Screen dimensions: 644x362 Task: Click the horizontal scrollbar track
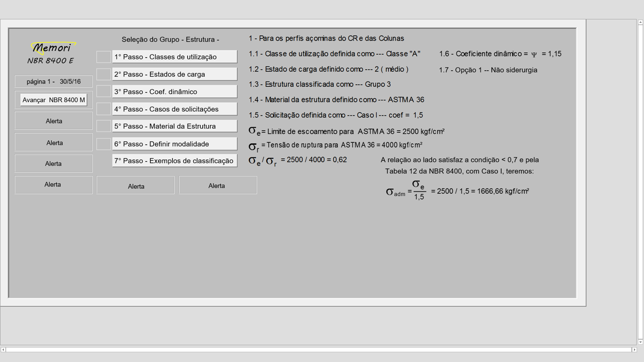319,349
